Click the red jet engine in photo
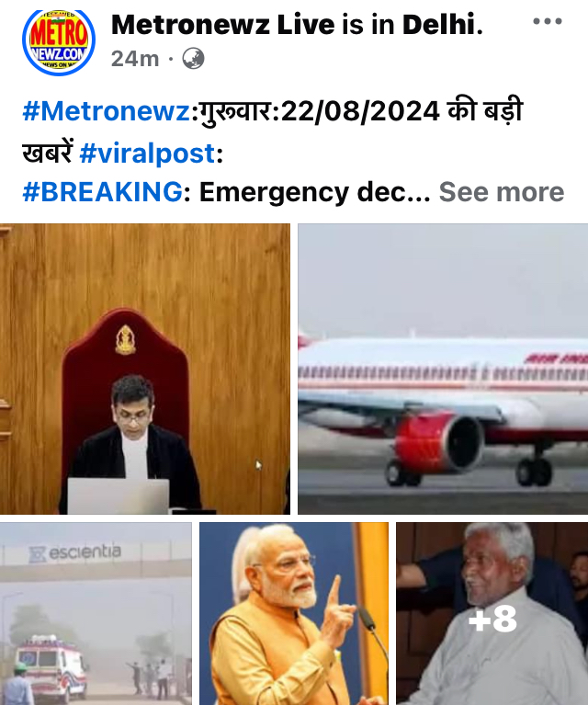Viewport: 588px width, 705px height. coord(439,443)
